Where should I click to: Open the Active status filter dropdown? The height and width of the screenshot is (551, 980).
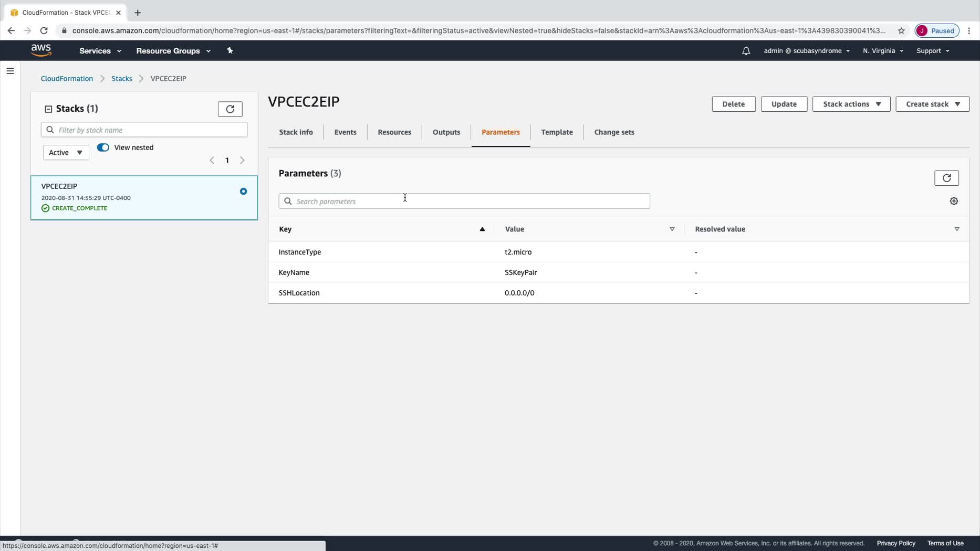[66, 153]
